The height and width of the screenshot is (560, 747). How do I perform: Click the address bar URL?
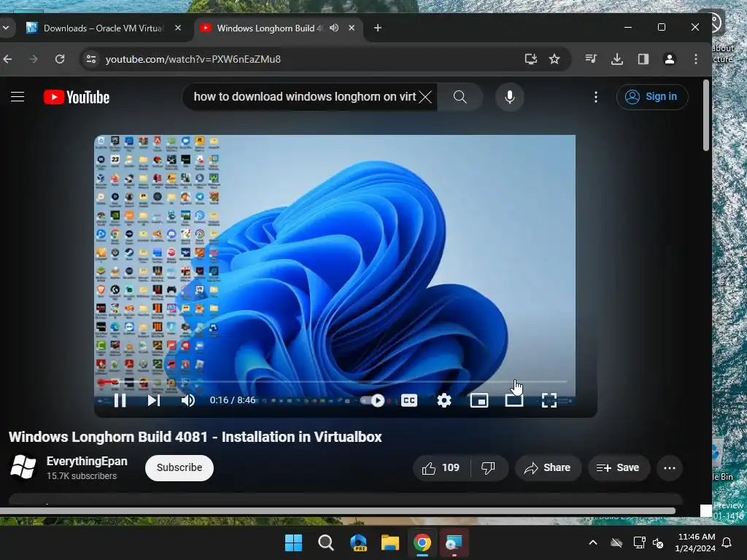point(193,59)
